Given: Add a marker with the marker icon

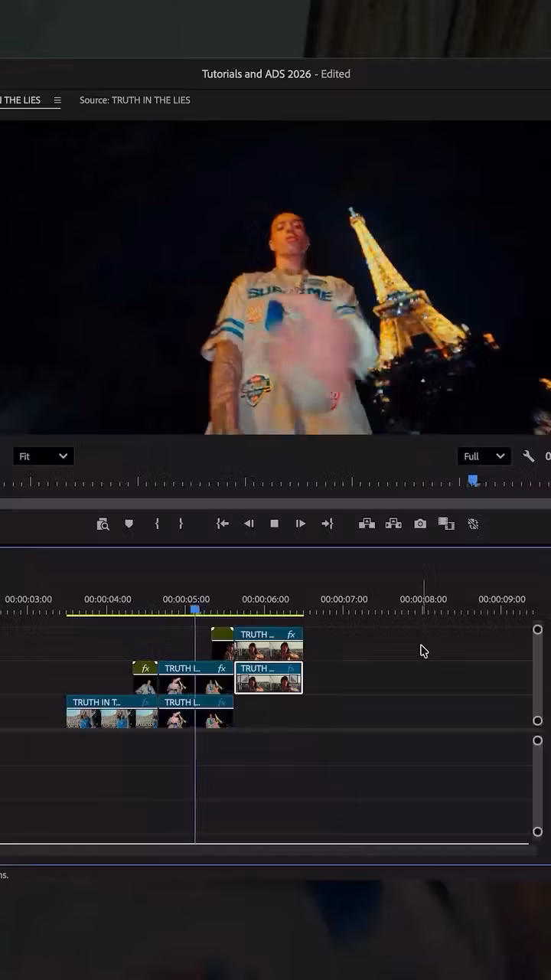Looking at the screenshot, I should click(x=129, y=524).
